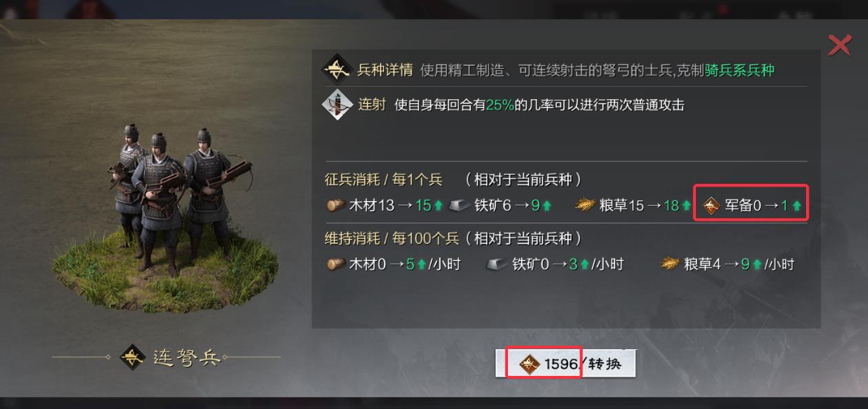Click the wood icon in 征兵消耗 row
This screenshot has width=868, height=409.
pos(336,205)
